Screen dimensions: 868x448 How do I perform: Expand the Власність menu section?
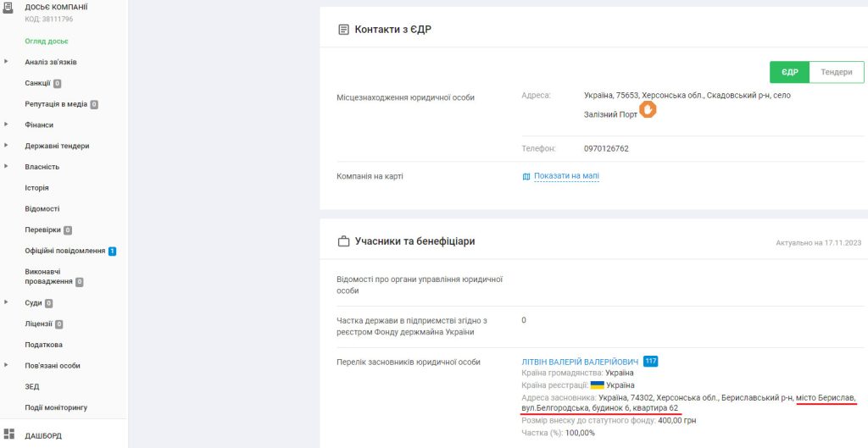point(6,167)
